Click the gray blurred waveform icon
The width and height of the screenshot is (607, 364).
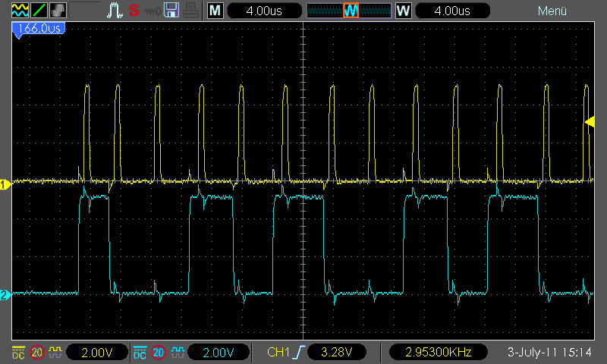tap(58, 11)
